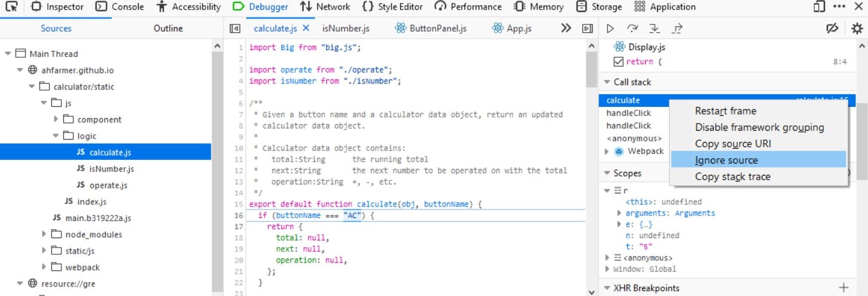Viewport: 868px width, 296px height.
Task: Expand the static/js folder
Action: pyautogui.click(x=44, y=251)
